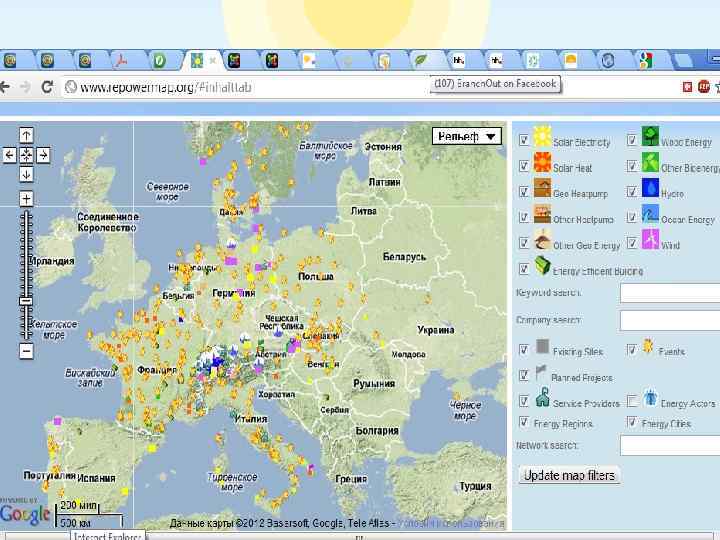Focus the Keyword search field

pyautogui.click(x=669, y=293)
